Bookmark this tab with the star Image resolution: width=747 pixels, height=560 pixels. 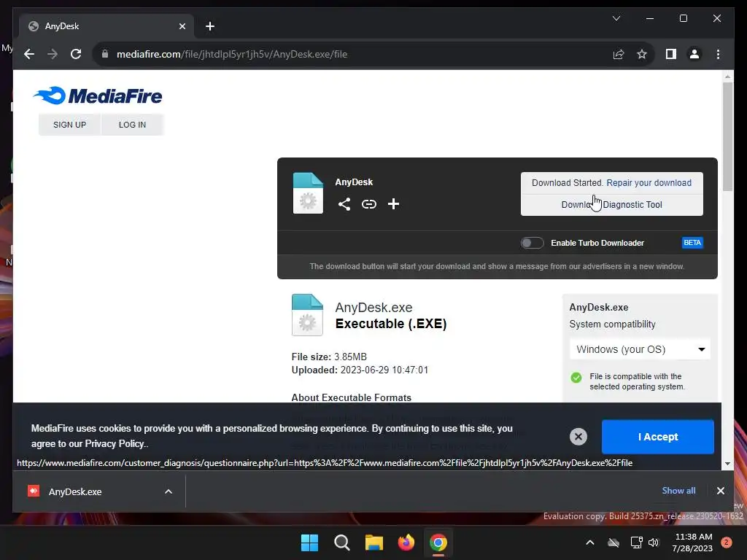(x=642, y=54)
